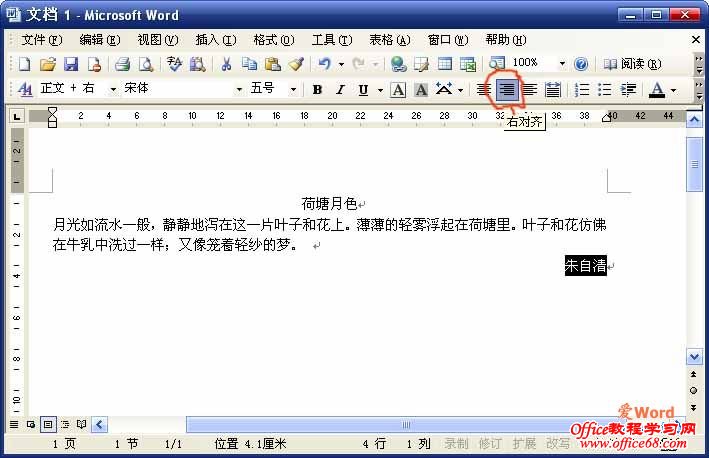The height and width of the screenshot is (458, 709).
Task: Open Print Preview magnifier icon
Action: click(x=146, y=64)
